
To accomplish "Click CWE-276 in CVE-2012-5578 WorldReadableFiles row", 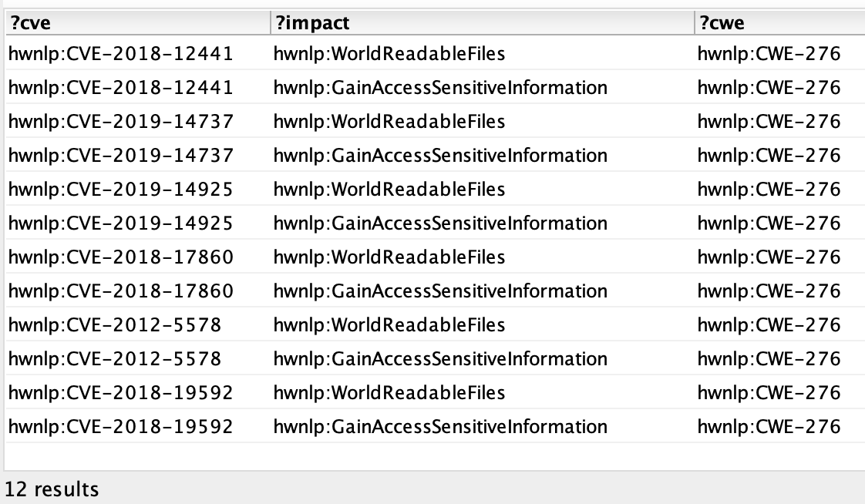I will coord(769,325).
